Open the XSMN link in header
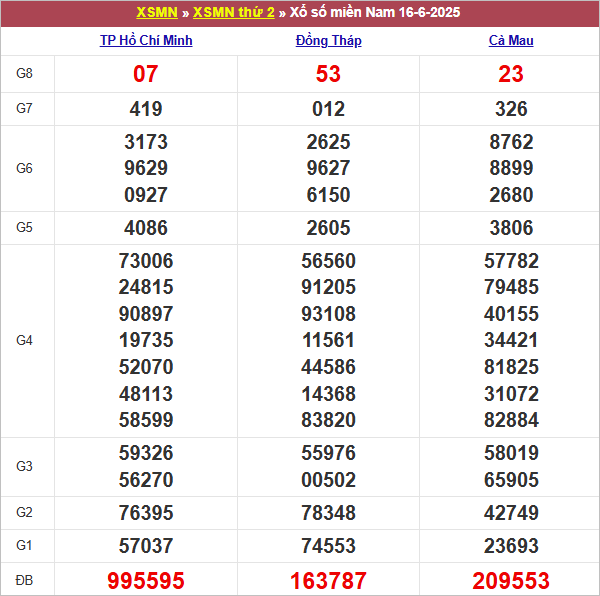600x596 pixels. click(157, 12)
